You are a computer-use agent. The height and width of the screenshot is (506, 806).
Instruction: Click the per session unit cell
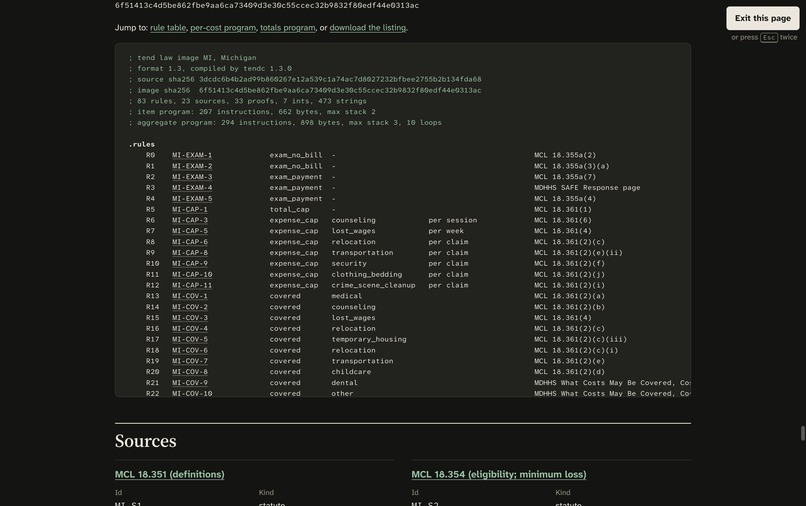coord(453,220)
